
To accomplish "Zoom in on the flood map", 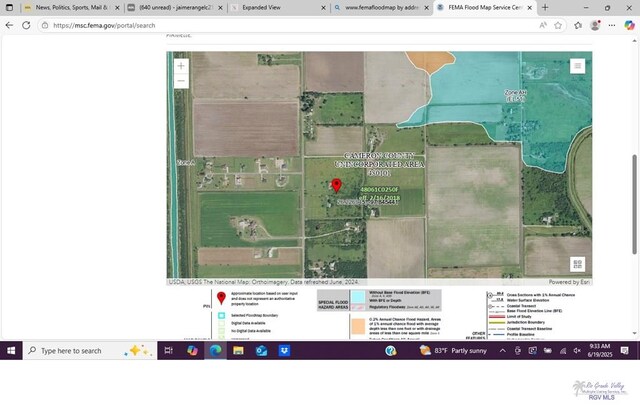I will pos(181,66).
